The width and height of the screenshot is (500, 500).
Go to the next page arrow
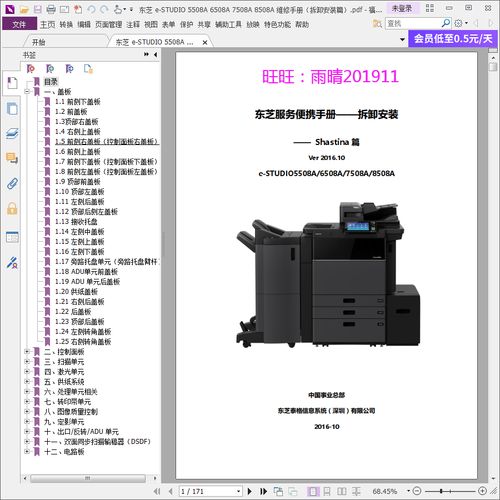(250, 491)
